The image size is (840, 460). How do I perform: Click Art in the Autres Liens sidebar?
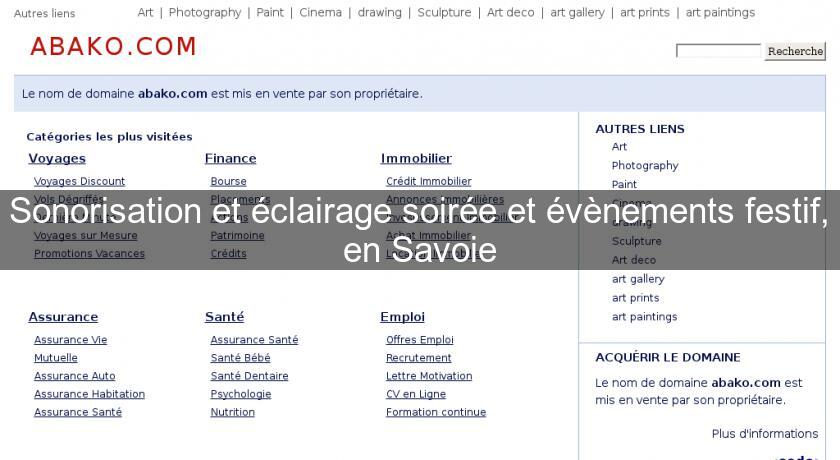click(x=619, y=147)
